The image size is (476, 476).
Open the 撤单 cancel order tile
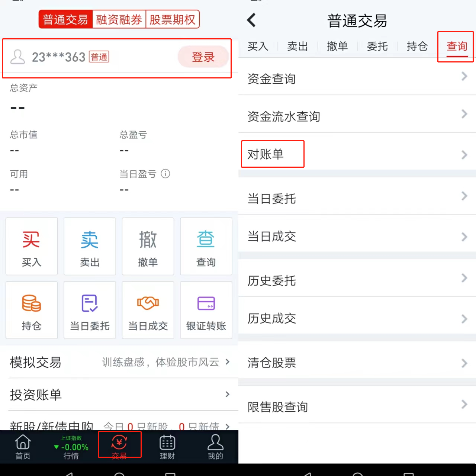148,246
